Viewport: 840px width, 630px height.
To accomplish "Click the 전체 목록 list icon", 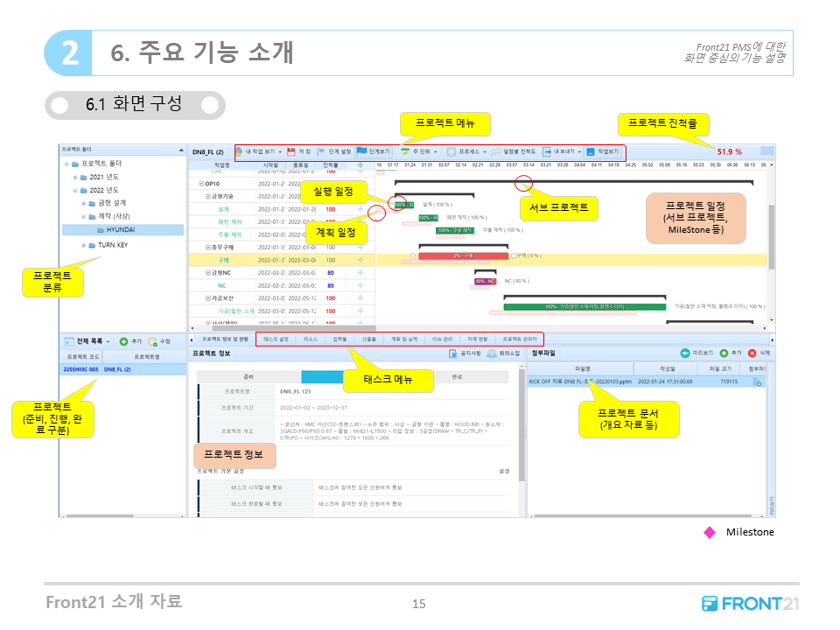I will coord(69,341).
